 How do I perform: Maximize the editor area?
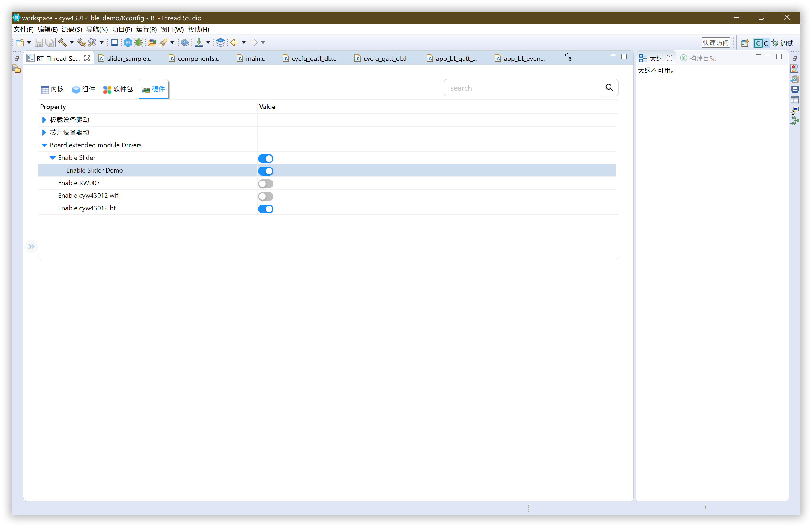point(624,57)
